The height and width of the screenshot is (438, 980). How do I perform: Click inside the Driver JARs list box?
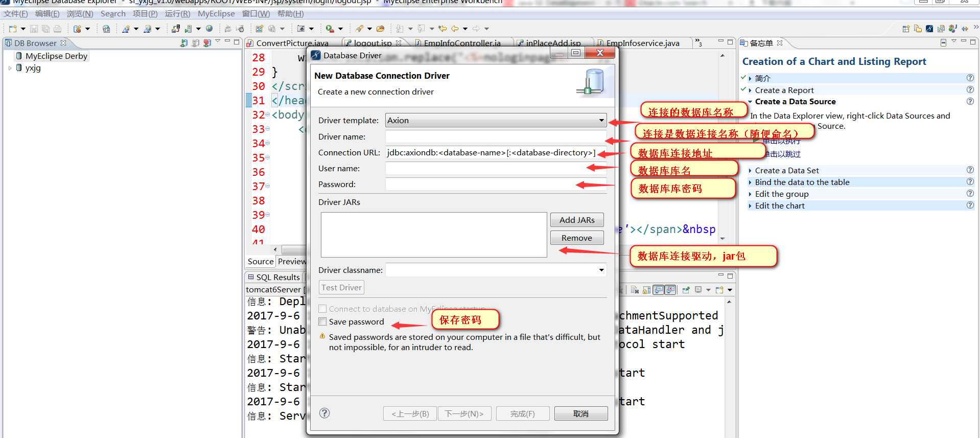click(x=434, y=235)
